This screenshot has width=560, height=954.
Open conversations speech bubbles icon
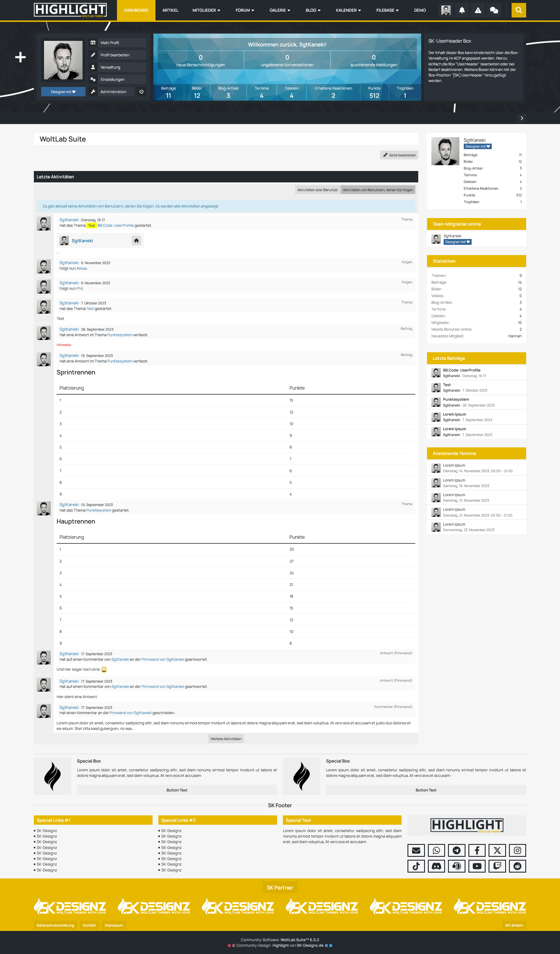(x=494, y=10)
